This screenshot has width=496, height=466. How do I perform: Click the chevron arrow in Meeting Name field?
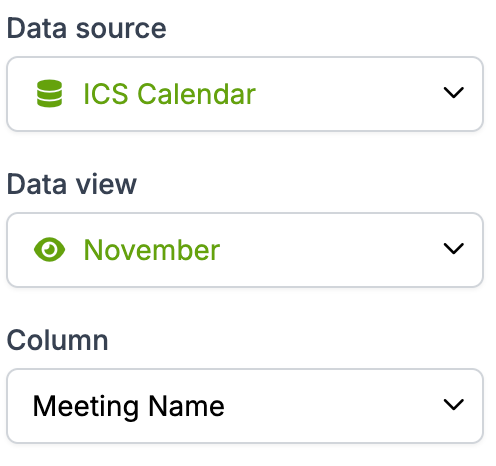[x=454, y=405]
